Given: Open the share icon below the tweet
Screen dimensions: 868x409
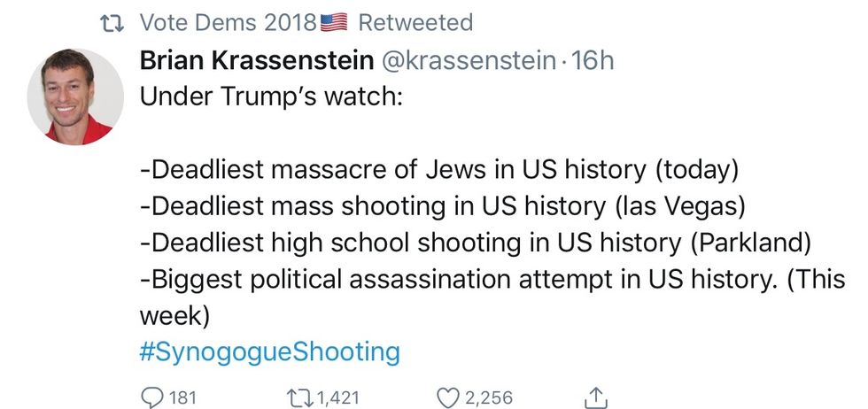Looking at the screenshot, I should pyautogui.click(x=597, y=397).
